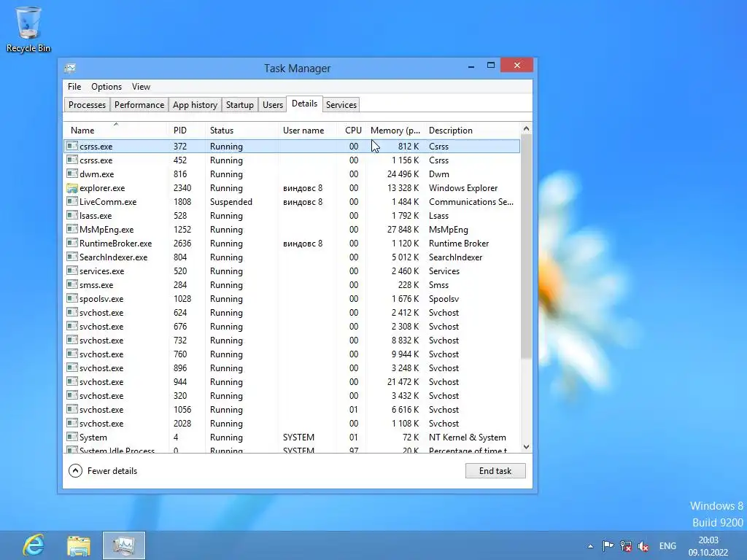Click the 24 496 K memory value
The height and width of the screenshot is (560, 747).
pyautogui.click(x=403, y=174)
